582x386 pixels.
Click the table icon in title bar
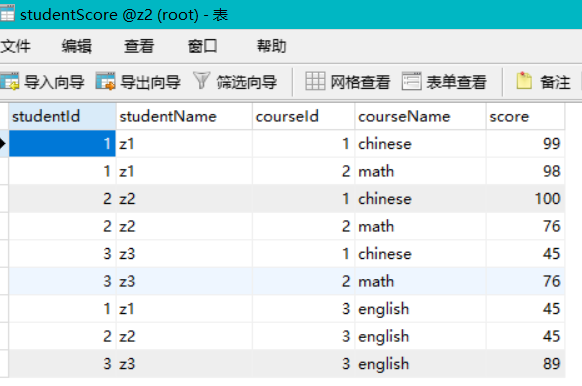tap(7, 13)
